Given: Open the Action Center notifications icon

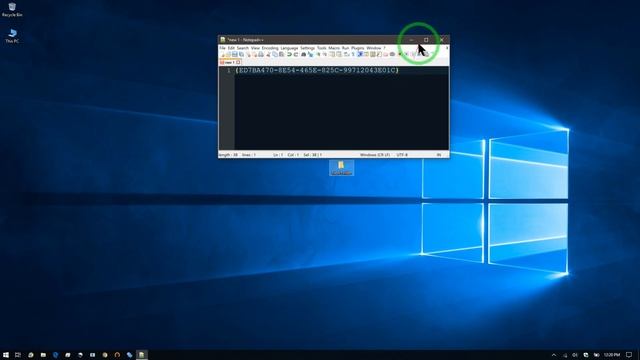Looking at the screenshot, I should (x=629, y=355).
